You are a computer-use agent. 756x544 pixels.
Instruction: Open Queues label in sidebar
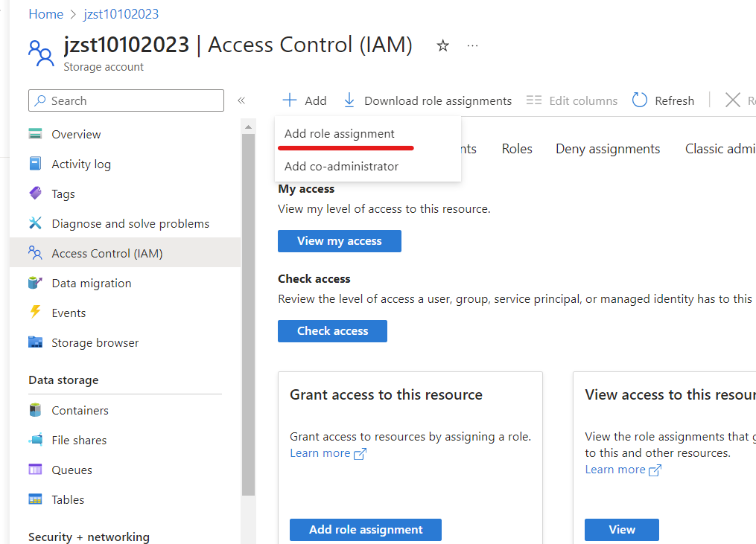click(72, 470)
